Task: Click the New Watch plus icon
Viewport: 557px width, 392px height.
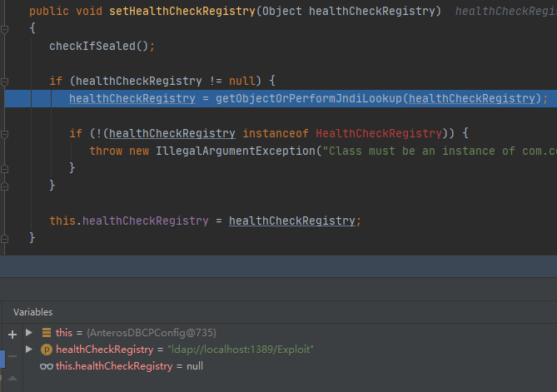Action: pos(12,334)
